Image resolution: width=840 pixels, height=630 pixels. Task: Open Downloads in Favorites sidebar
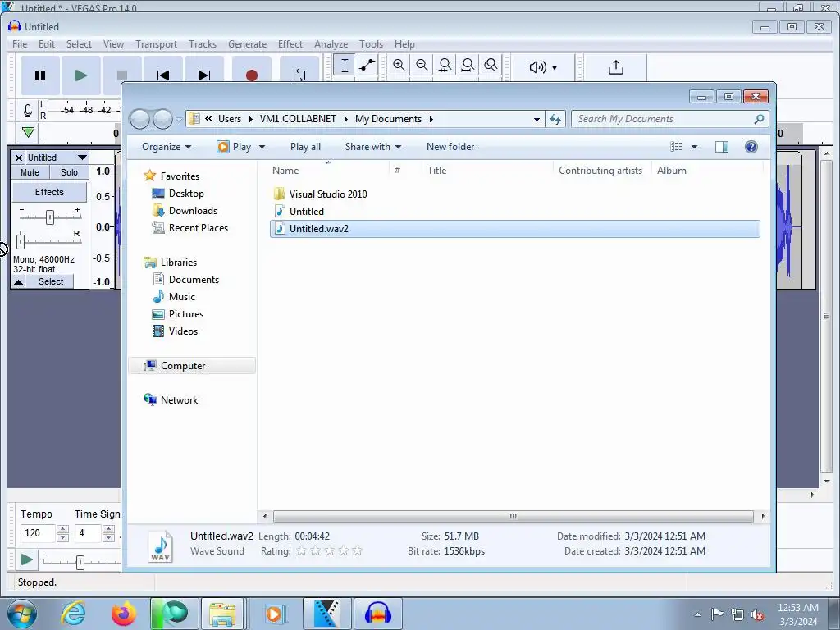pyautogui.click(x=193, y=211)
